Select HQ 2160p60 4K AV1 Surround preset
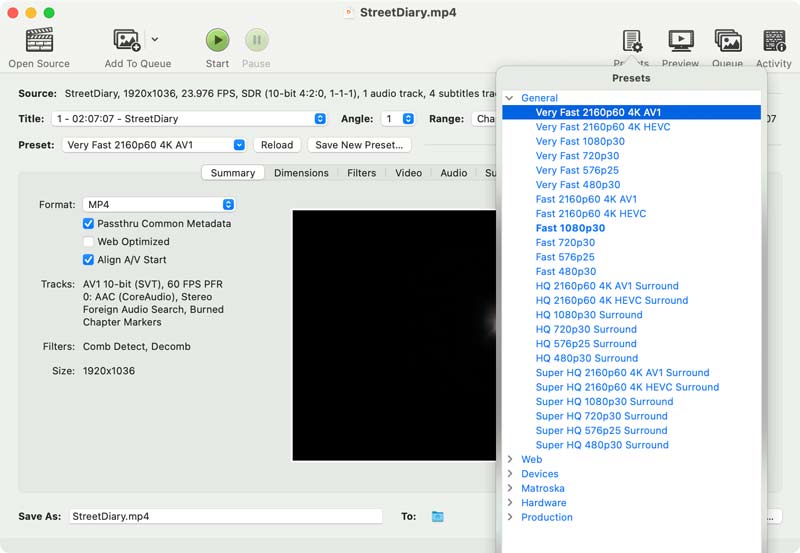Screen dimensions: 800x553 [x=631, y=286]
